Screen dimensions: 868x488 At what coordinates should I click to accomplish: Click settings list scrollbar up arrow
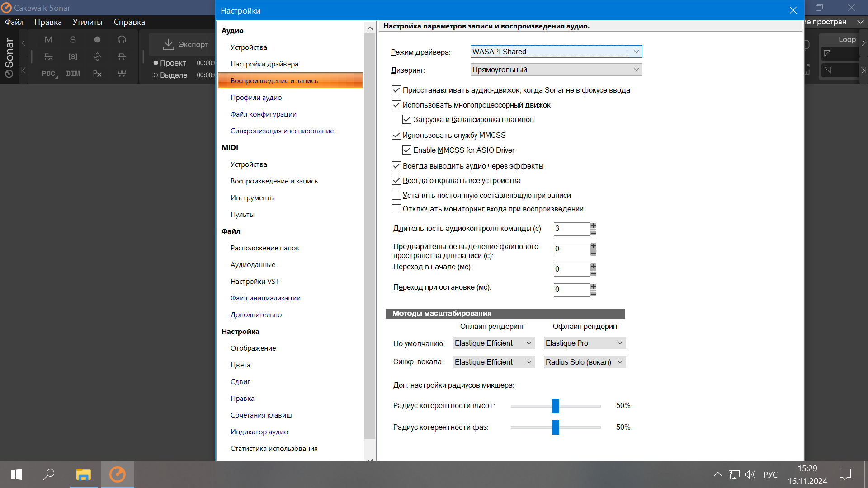tap(370, 28)
